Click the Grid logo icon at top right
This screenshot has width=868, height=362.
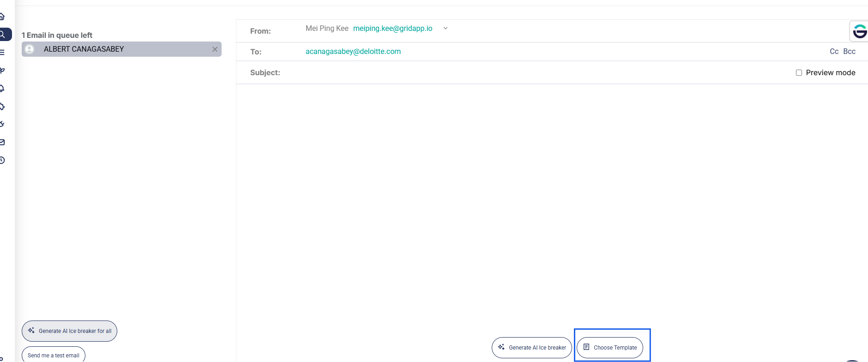coord(859,31)
